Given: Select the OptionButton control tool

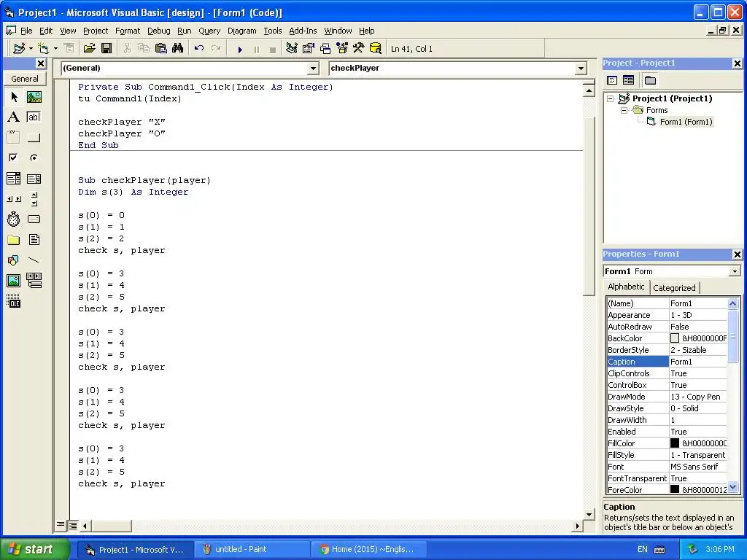Looking at the screenshot, I should [x=34, y=157].
